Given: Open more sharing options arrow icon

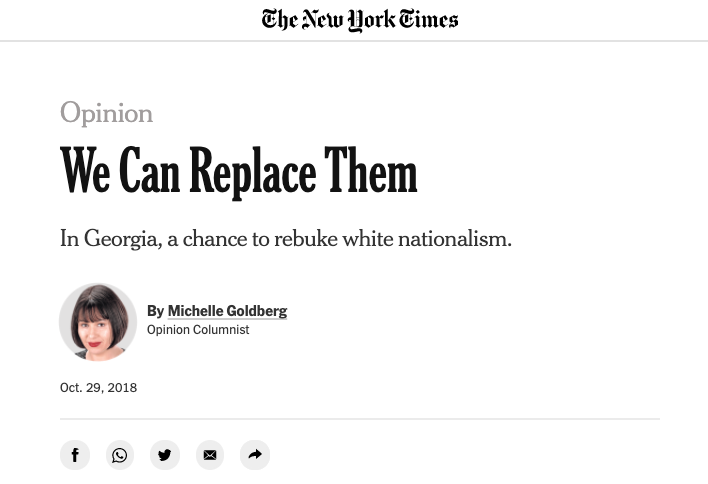Looking at the screenshot, I should tap(255, 455).
